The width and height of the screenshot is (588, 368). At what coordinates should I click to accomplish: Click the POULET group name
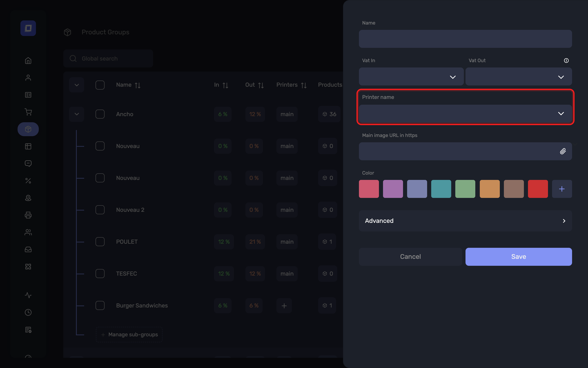pos(127,242)
